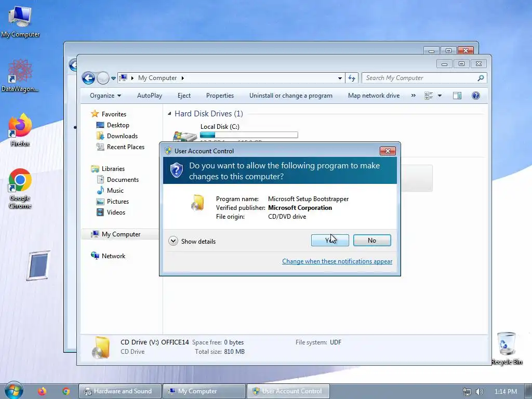The image size is (532, 399).
Task: Click AutoPlay in the toolbar
Action: click(150, 96)
